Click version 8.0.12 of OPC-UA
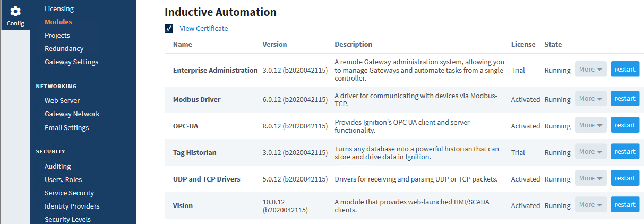The height and width of the screenshot is (224, 644). pos(295,126)
